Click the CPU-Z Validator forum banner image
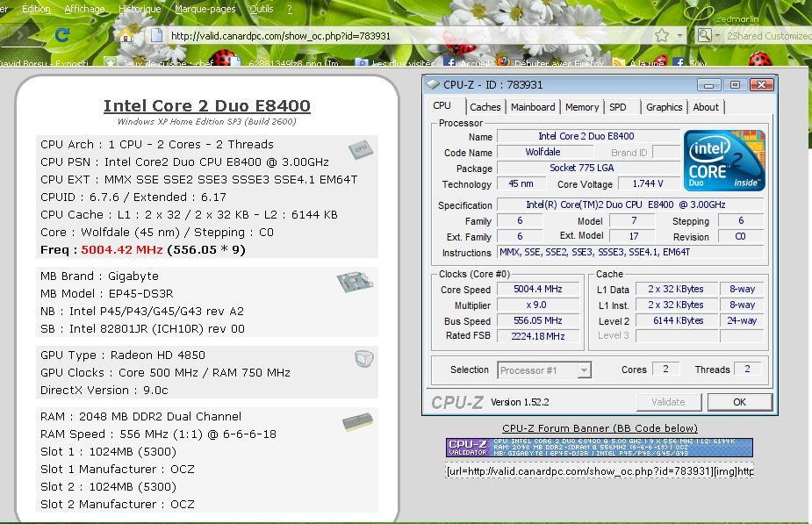Image resolution: width=812 pixels, height=524 pixels. click(x=600, y=448)
